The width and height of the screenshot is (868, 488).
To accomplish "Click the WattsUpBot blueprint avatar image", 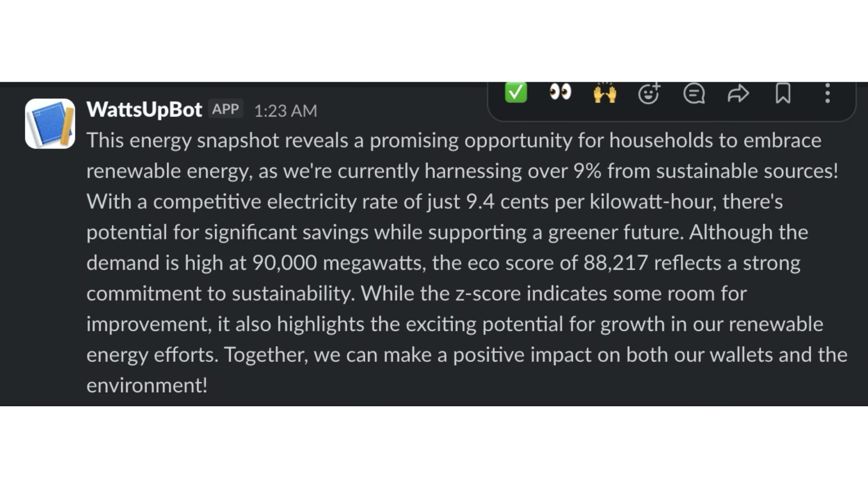I will (x=50, y=124).
